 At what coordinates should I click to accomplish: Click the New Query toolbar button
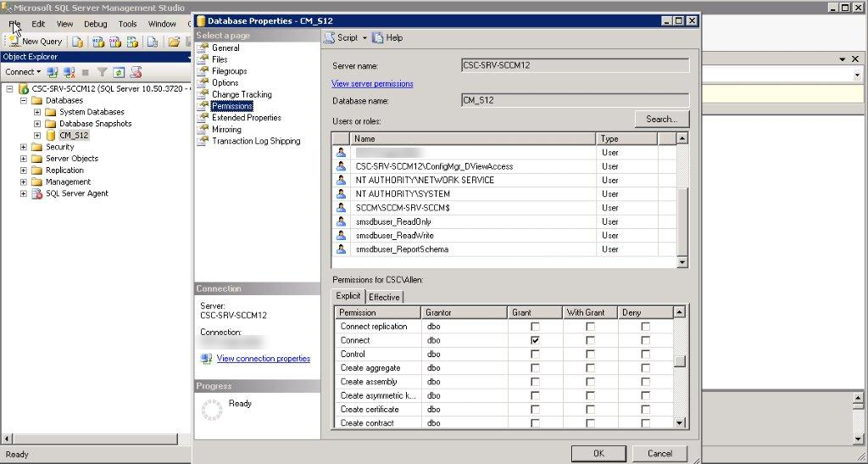(x=36, y=41)
